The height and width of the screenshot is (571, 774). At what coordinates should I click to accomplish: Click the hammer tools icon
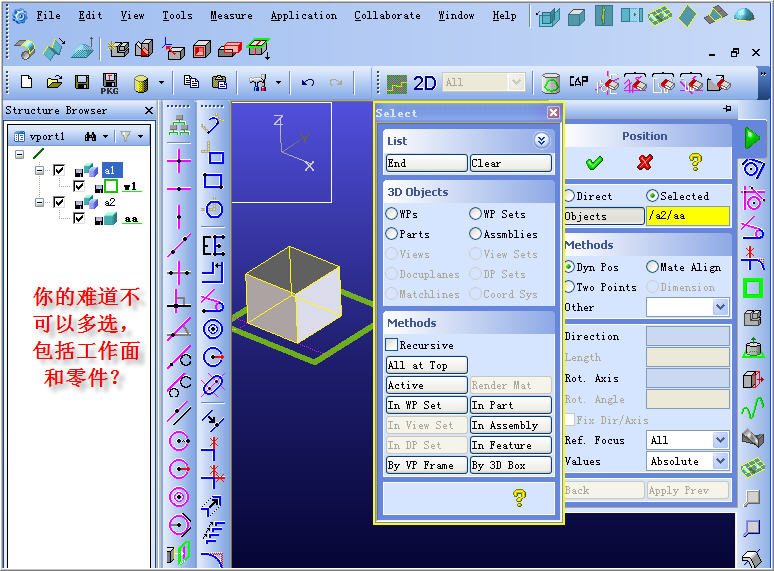258,82
